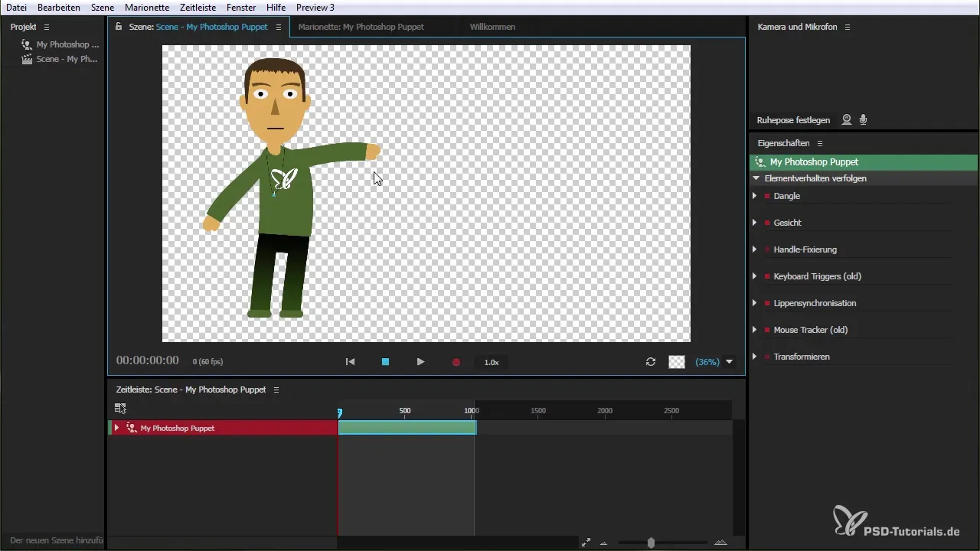
Task: Open the Marionette menu
Action: tap(146, 7)
